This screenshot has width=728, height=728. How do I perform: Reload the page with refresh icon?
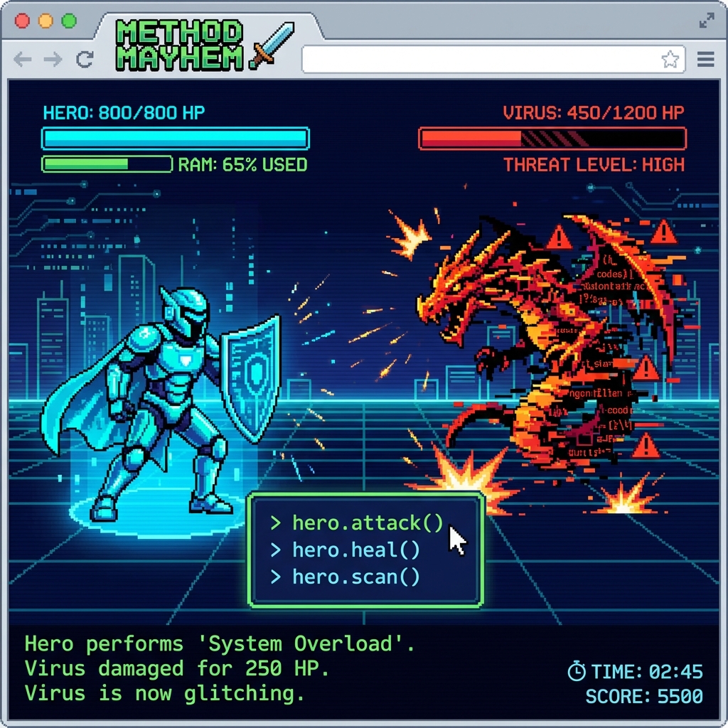point(85,60)
